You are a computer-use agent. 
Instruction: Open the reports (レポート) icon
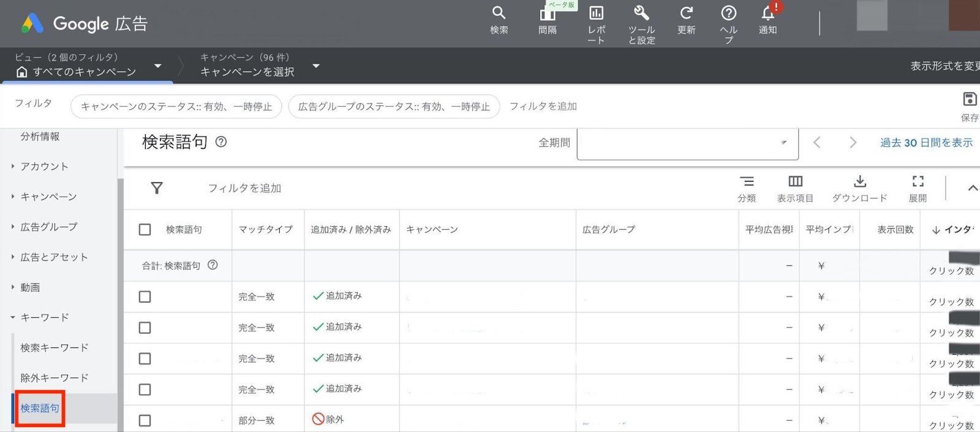coord(596,13)
